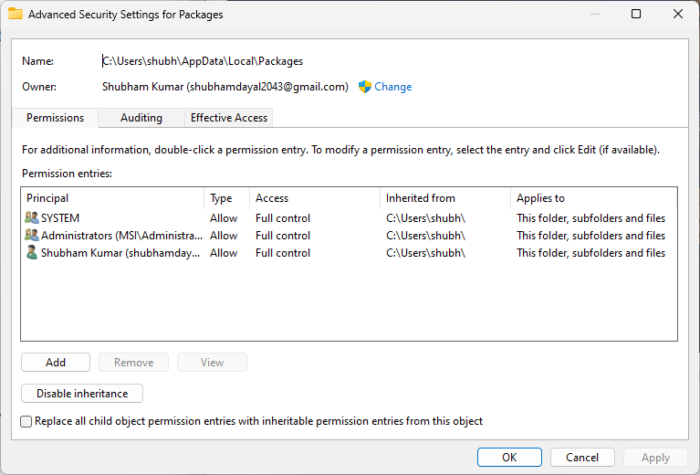
Task: Click the shield icon beside Change
Action: (365, 87)
